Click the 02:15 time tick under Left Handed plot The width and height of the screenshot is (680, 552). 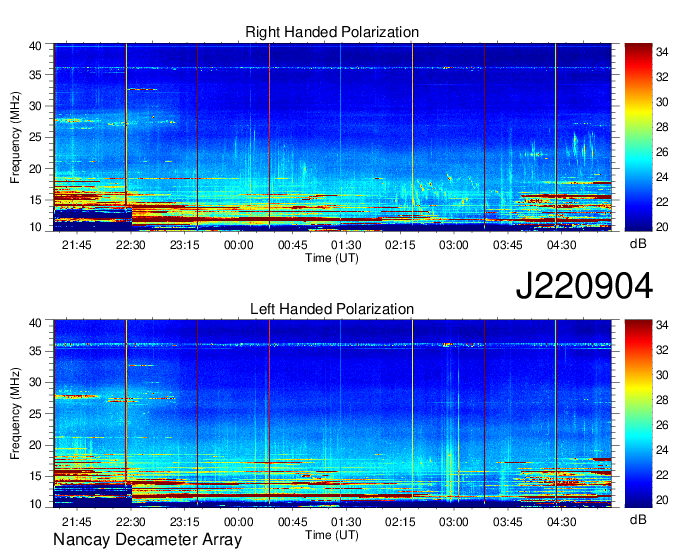point(400,522)
